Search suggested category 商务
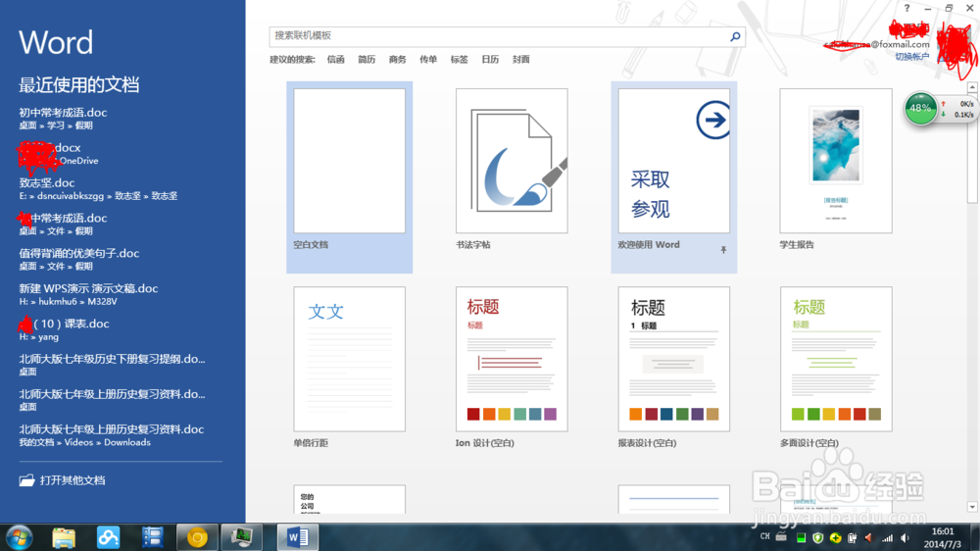Screen dimensions: 980x551 click(x=398, y=60)
